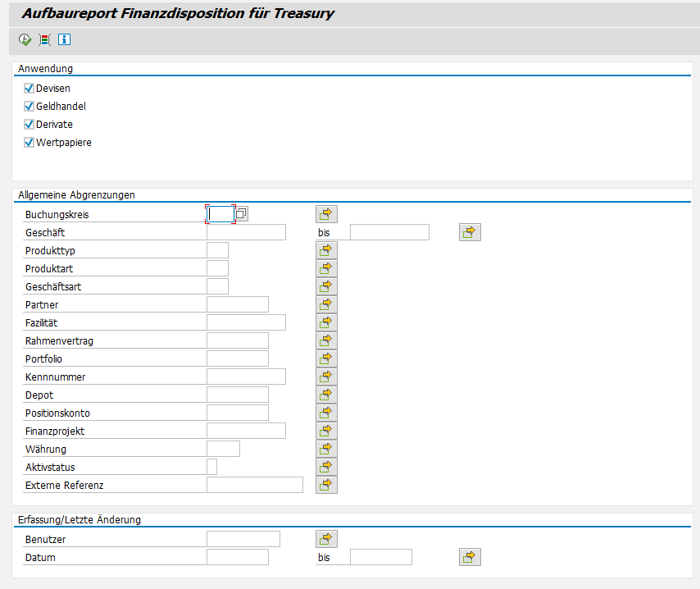
Task: Open multiple selection for Buchungskreis
Action: coord(326,214)
